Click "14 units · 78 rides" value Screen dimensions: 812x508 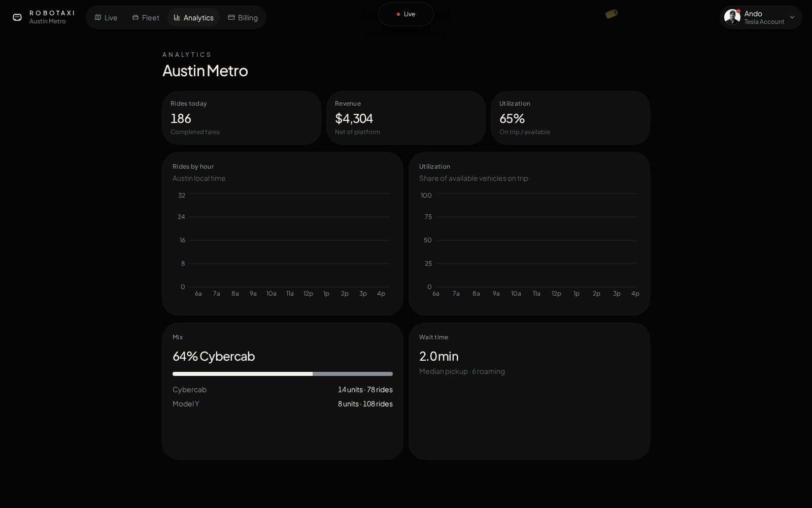(x=365, y=390)
